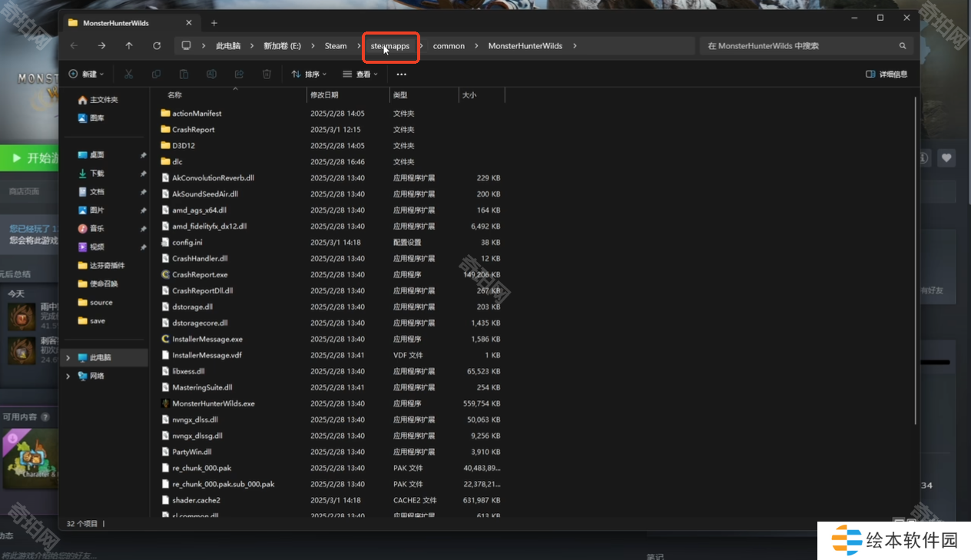Click the 名称 column header

(x=175, y=95)
